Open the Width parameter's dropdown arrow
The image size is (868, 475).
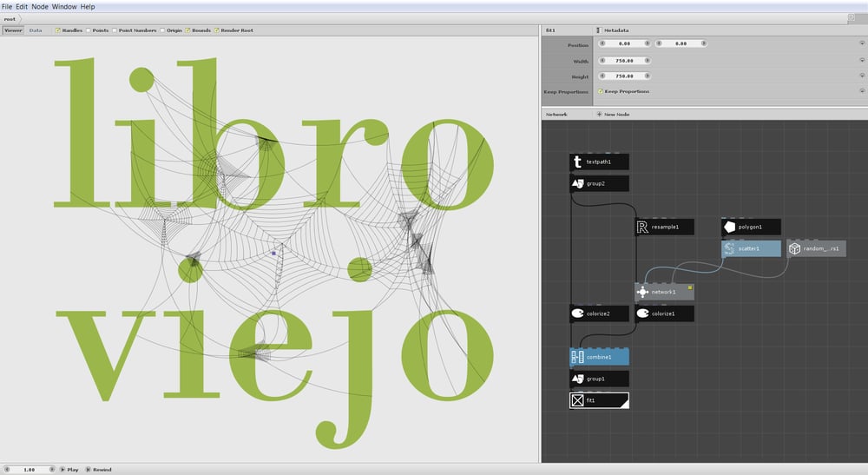(x=862, y=60)
